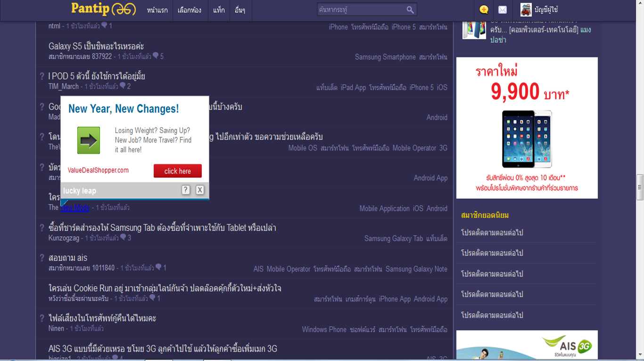Open thread 'Galaxy S5 เป็นชิพอะไรเหรอค่ะ'
The width and height of the screenshot is (644, 361).
click(x=96, y=46)
